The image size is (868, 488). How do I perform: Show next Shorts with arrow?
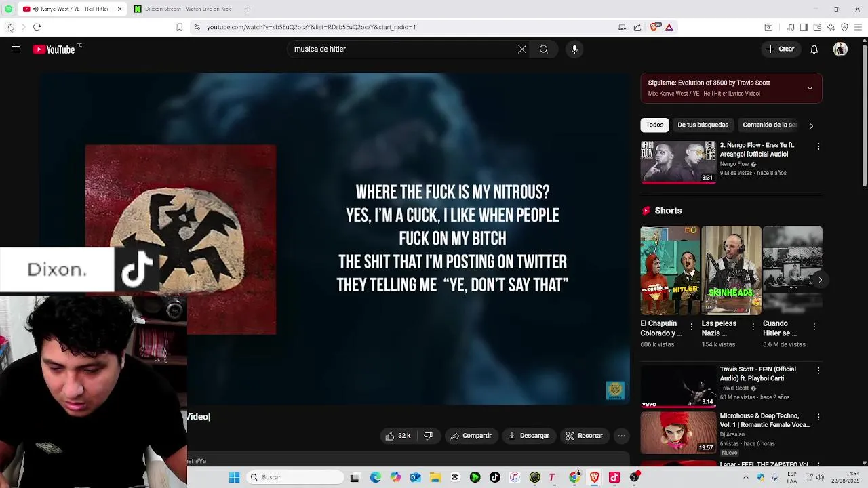(x=820, y=279)
